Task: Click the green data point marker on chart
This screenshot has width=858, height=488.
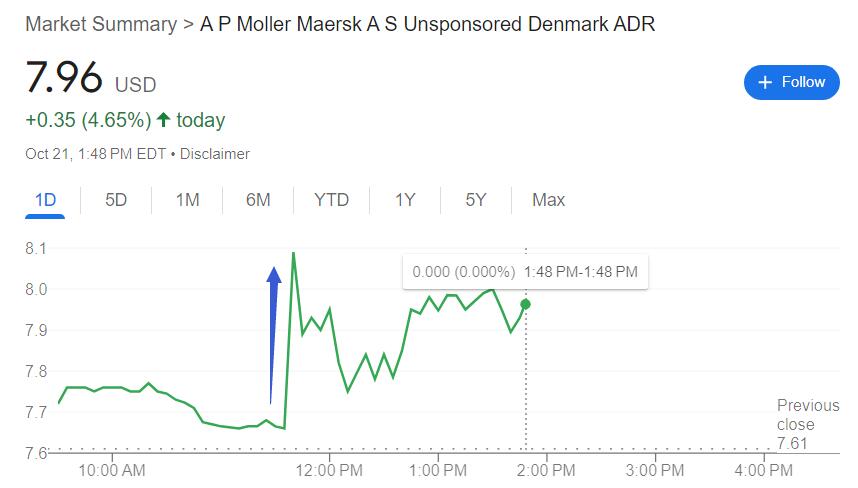Action: point(526,303)
